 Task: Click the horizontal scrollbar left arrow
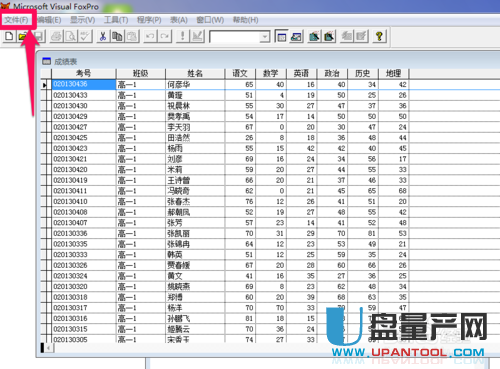point(49,348)
